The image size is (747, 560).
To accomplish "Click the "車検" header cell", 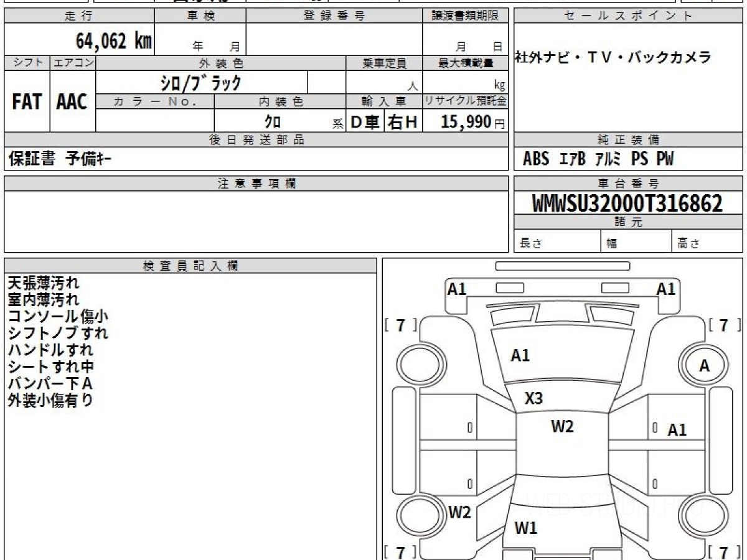I will tap(200, 16).
